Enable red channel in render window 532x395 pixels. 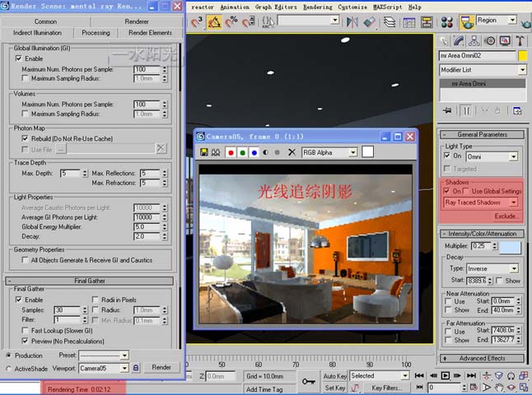click(231, 152)
